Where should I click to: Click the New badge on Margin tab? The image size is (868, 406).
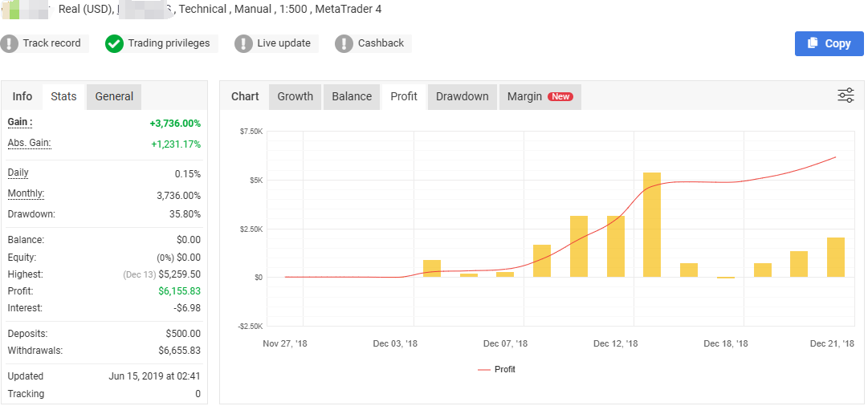point(560,96)
